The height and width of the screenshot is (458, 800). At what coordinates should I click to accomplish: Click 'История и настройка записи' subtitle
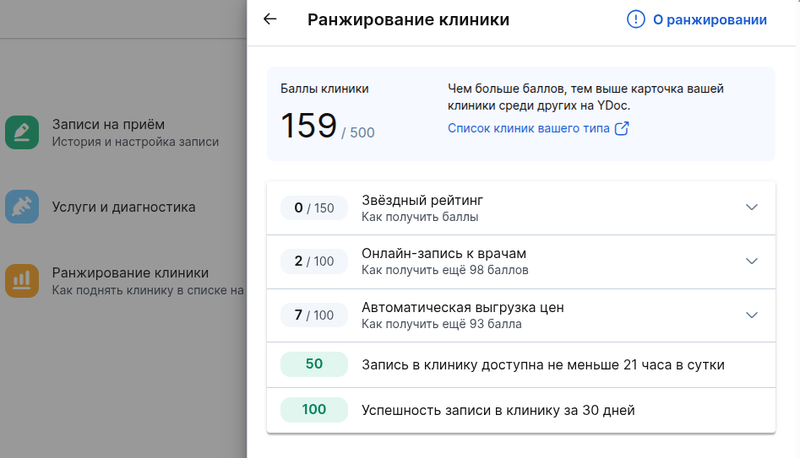tap(135, 142)
